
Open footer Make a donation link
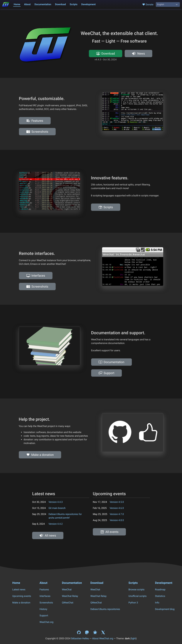pyautogui.click(x=21, y=603)
